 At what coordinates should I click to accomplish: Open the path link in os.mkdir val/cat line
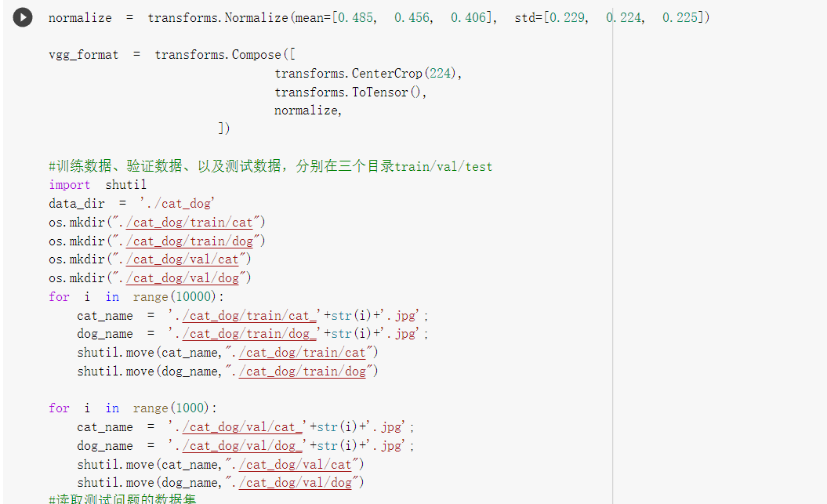click(x=183, y=259)
